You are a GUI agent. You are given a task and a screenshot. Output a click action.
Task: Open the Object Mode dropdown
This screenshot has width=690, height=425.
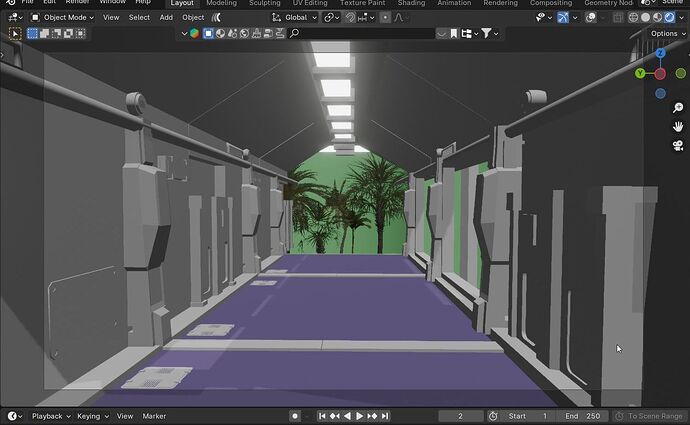[x=62, y=18]
